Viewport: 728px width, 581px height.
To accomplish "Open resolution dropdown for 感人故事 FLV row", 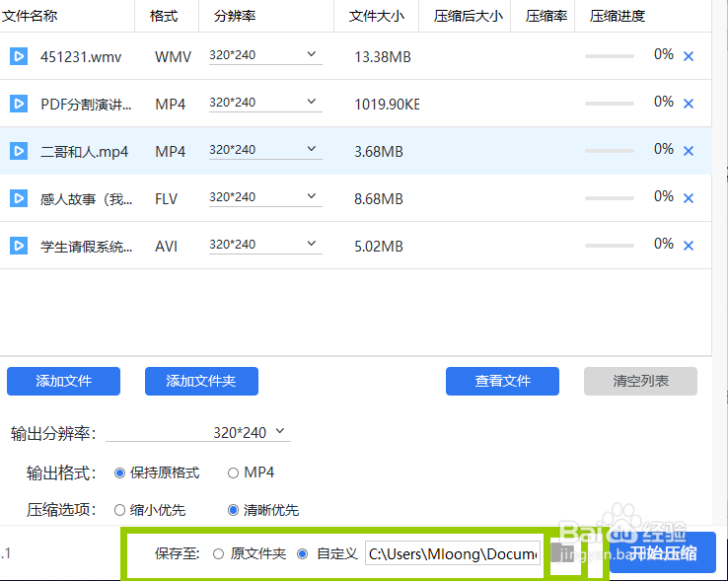I will pyautogui.click(x=265, y=198).
